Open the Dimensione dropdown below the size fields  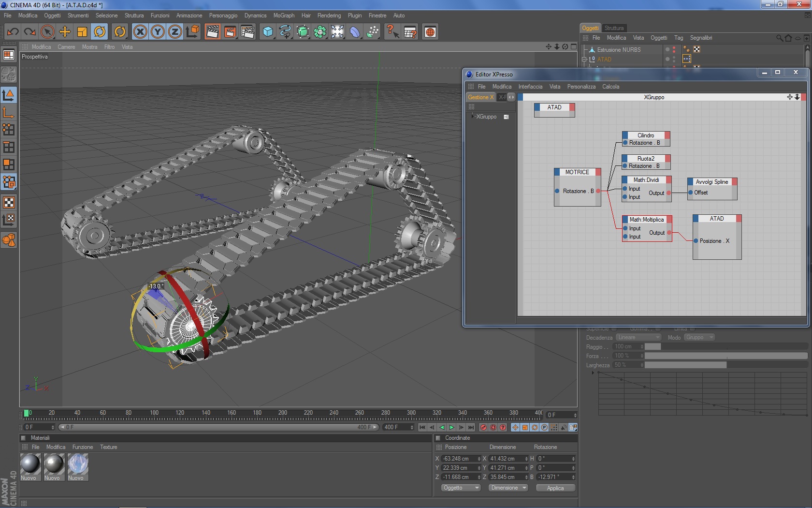(508, 488)
